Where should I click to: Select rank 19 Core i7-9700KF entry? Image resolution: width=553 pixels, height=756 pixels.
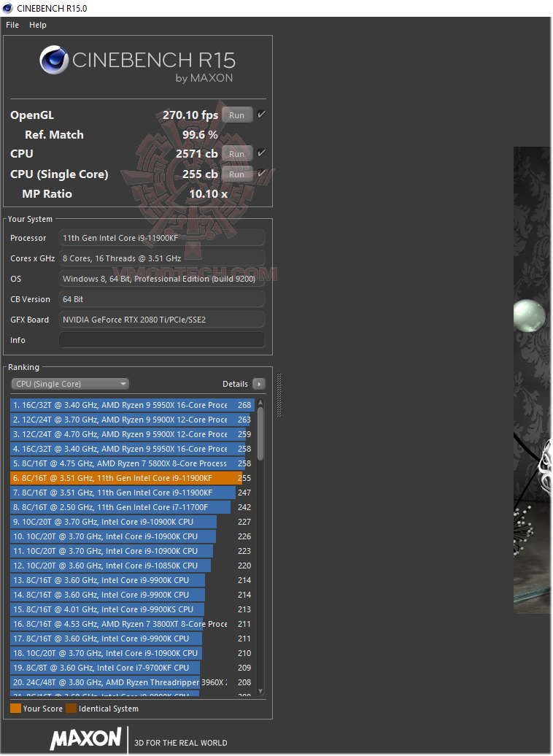133,668
